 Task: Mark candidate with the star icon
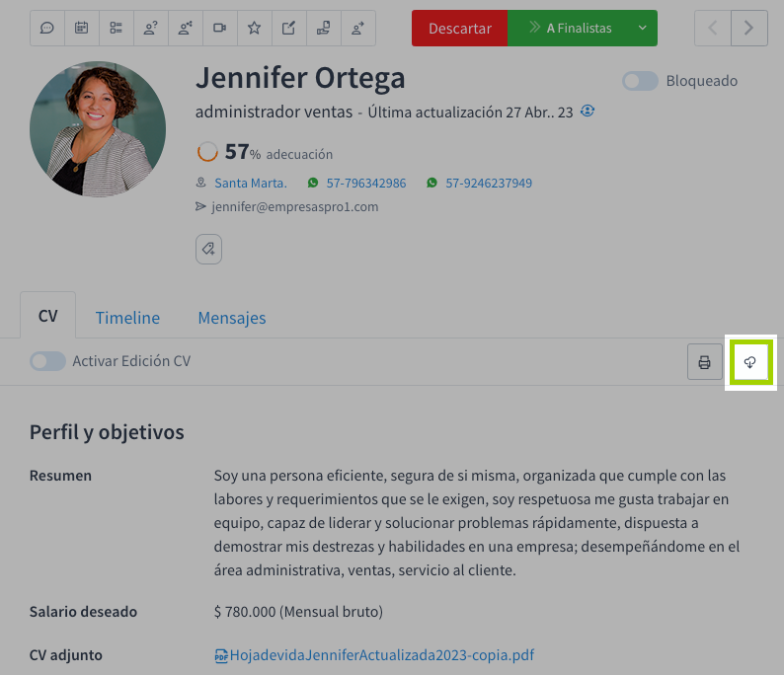[x=254, y=29]
